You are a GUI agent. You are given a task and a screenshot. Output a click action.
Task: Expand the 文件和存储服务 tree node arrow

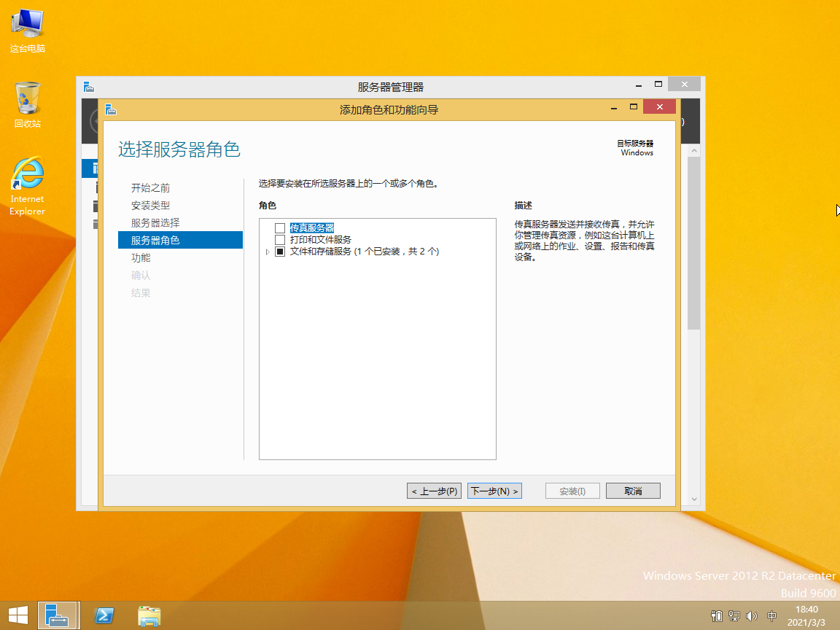268,252
